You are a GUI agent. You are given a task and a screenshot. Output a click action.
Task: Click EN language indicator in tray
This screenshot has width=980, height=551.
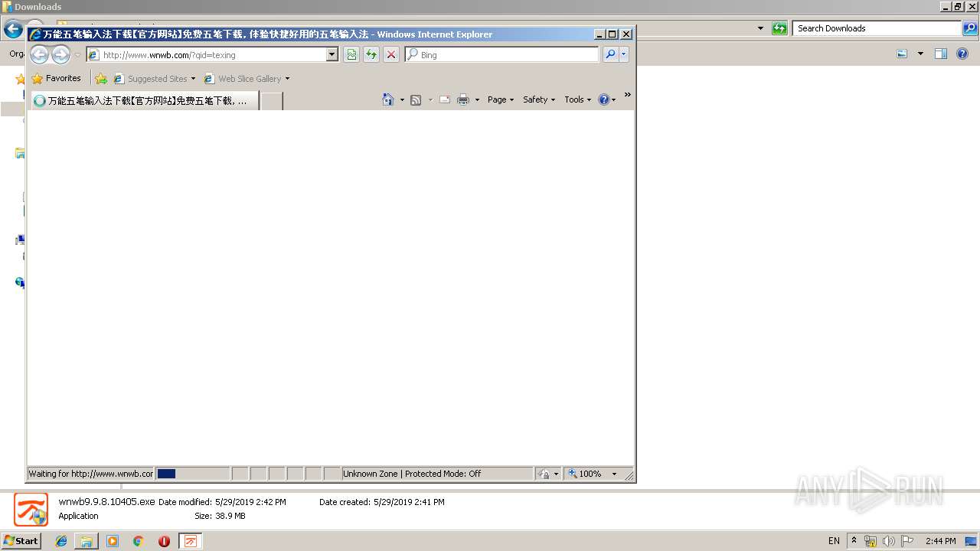coord(834,541)
